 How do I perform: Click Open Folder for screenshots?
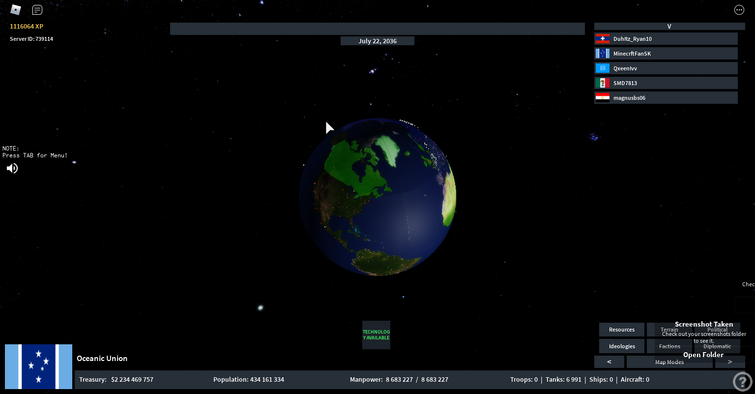coord(703,355)
